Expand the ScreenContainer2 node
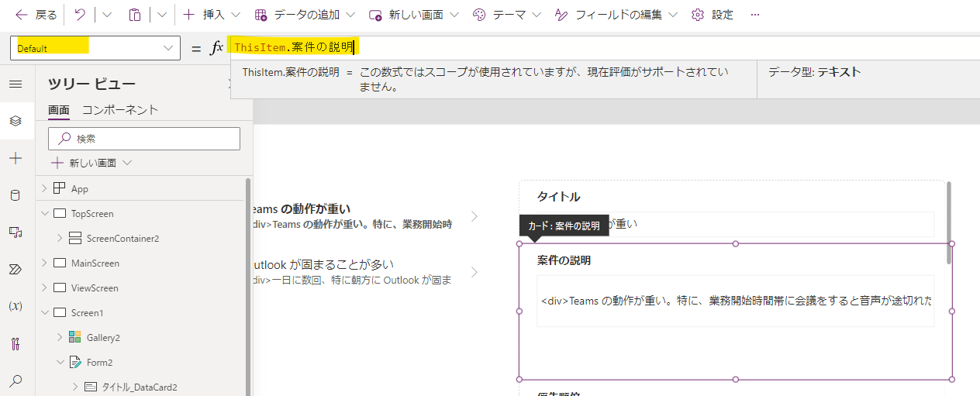Image resolution: width=980 pixels, height=396 pixels. pos(60,238)
